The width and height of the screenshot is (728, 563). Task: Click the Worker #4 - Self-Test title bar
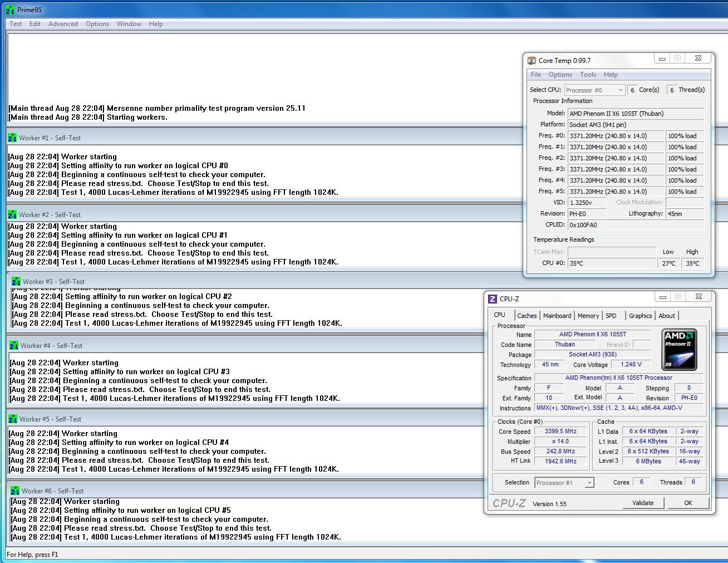[x=245, y=345]
